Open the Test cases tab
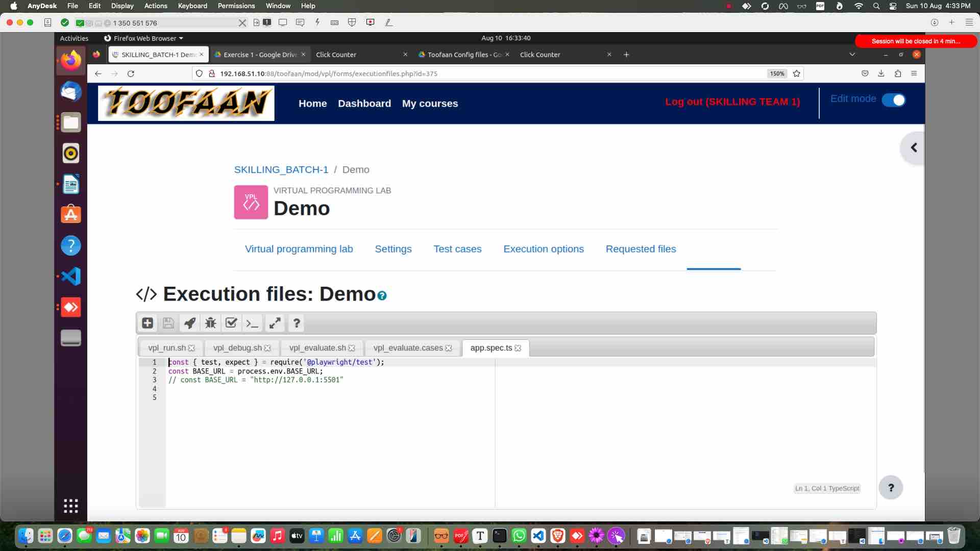980x551 pixels. click(457, 249)
